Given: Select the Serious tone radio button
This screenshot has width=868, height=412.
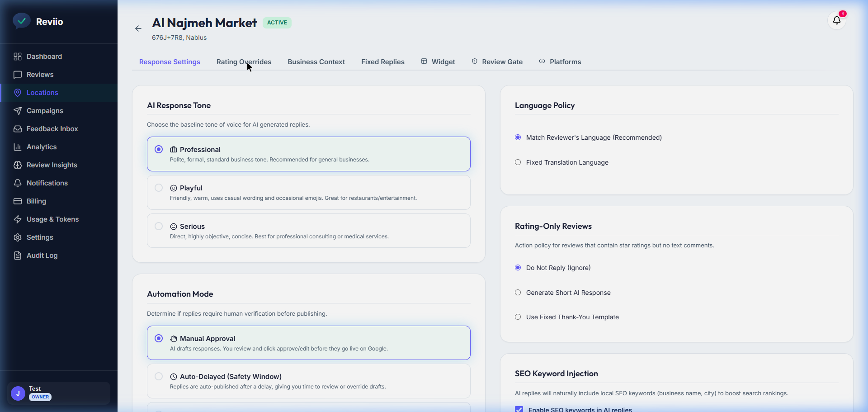Looking at the screenshot, I should (159, 226).
